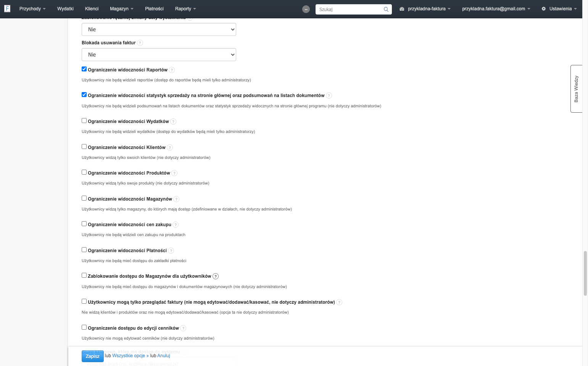Open help icon for Zablokowanie dostępu do Magazynów
This screenshot has width=588, height=366.
[x=216, y=276]
